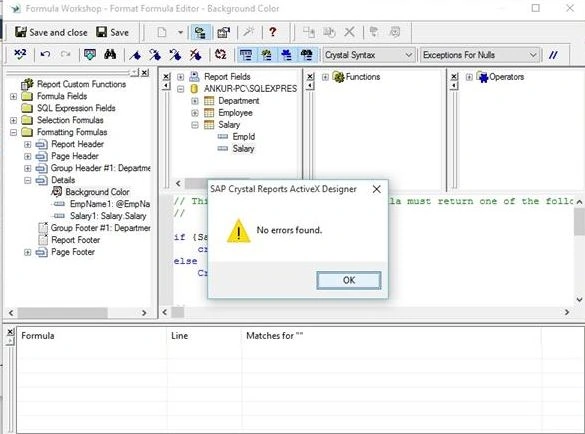Viewport: 585px width, 434px height.
Task: Collapse the Details section
Action: click(x=28, y=180)
